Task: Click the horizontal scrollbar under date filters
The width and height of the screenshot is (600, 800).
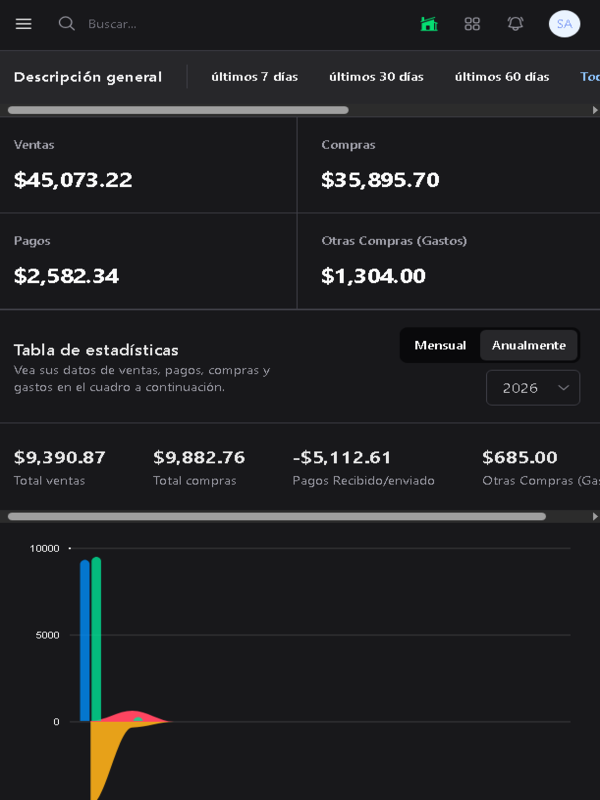Action: pyautogui.click(x=178, y=110)
